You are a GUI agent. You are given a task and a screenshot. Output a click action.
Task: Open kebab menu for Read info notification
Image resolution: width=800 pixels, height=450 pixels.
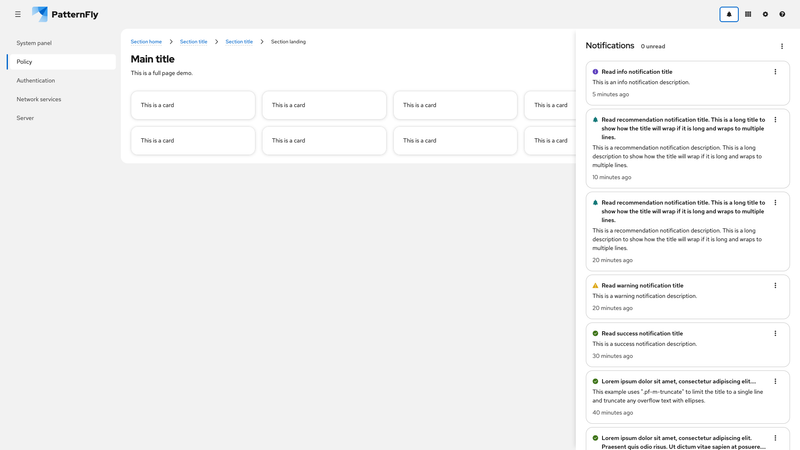[775, 72]
